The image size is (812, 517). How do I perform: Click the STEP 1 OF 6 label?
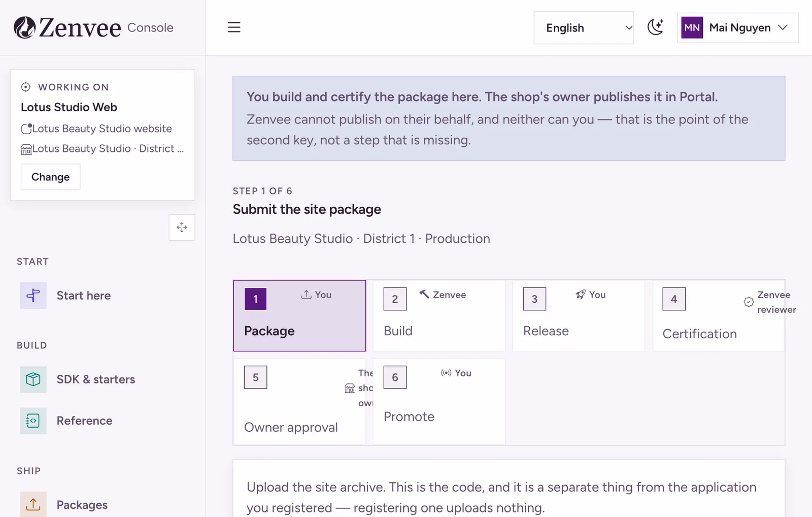pyautogui.click(x=262, y=191)
